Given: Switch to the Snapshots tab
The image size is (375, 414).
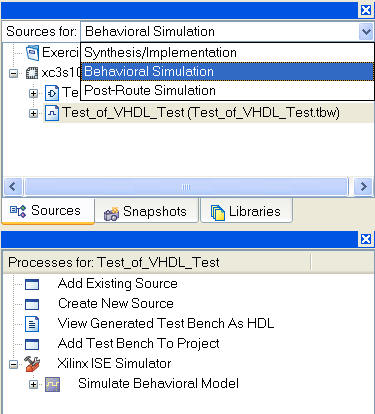Looking at the screenshot, I should coord(146,211).
